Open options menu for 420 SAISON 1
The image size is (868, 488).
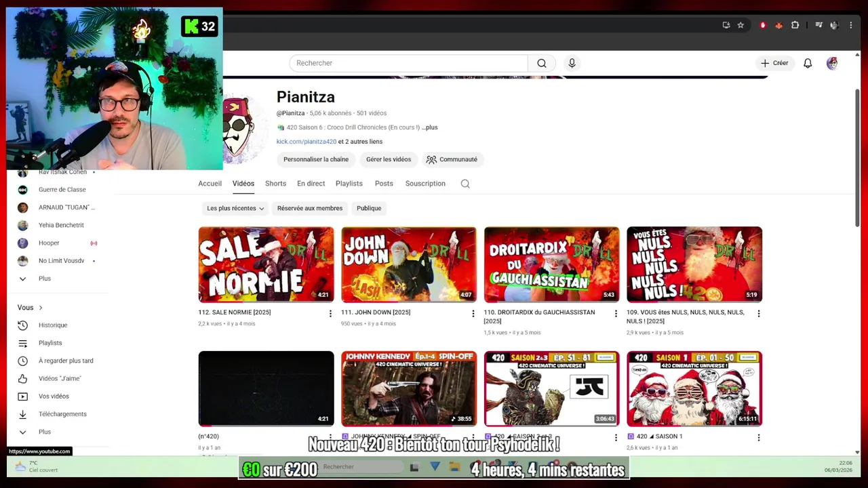[x=759, y=438]
